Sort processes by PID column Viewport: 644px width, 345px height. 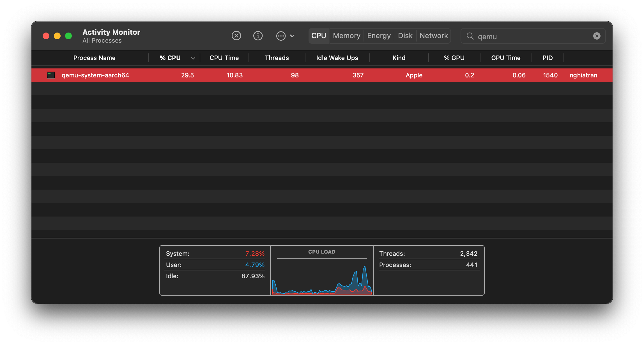[x=547, y=58]
